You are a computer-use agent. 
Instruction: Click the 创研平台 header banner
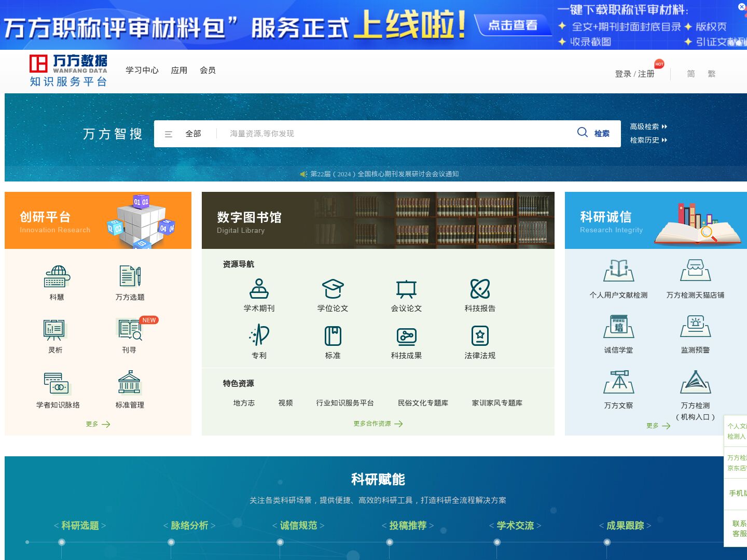98,220
